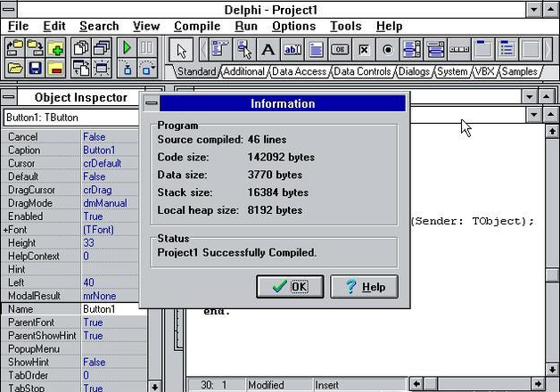The image size is (560, 392).
Task: Click the Help button in the Information dialog
Action: click(x=364, y=287)
